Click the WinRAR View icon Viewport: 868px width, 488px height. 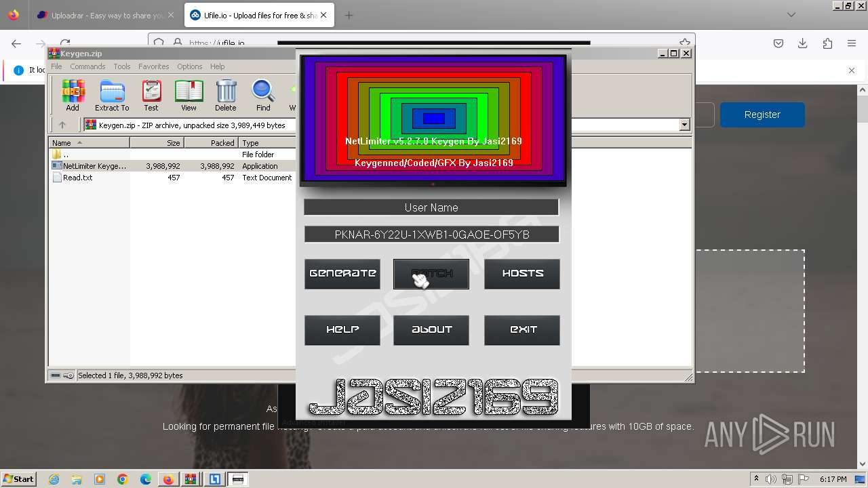pos(189,95)
